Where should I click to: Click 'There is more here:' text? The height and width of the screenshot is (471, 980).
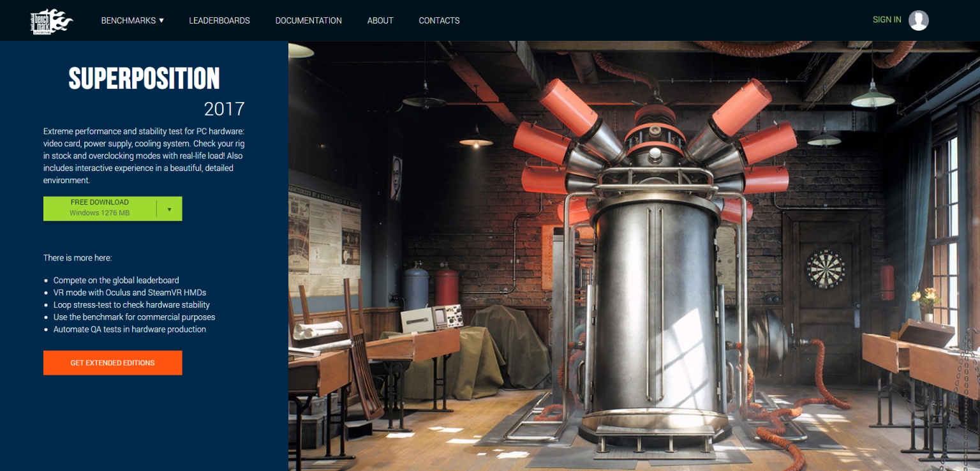coord(78,258)
